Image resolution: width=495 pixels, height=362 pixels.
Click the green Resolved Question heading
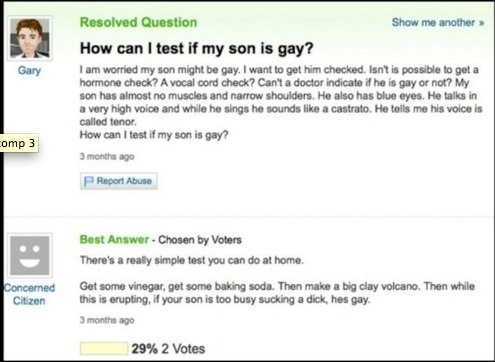pyautogui.click(x=138, y=22)
